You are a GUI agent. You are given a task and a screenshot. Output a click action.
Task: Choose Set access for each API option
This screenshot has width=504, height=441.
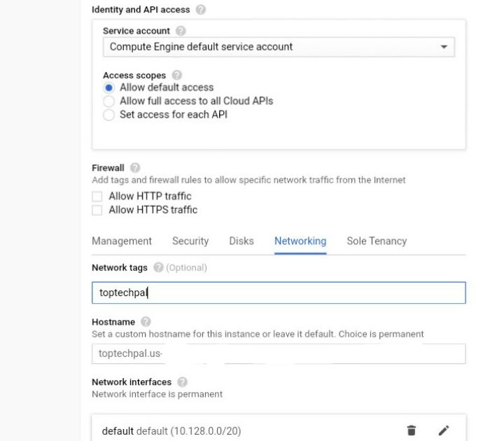(108, 115)
